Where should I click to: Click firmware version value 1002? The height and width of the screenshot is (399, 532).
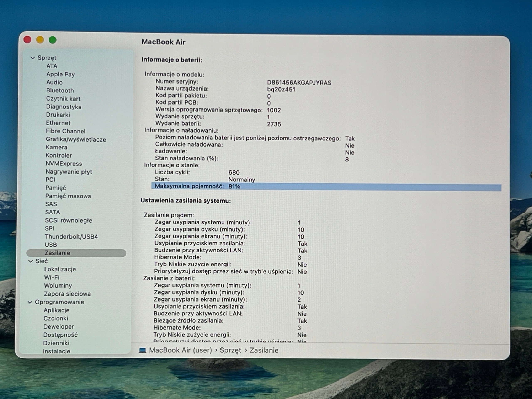(274, 110)
